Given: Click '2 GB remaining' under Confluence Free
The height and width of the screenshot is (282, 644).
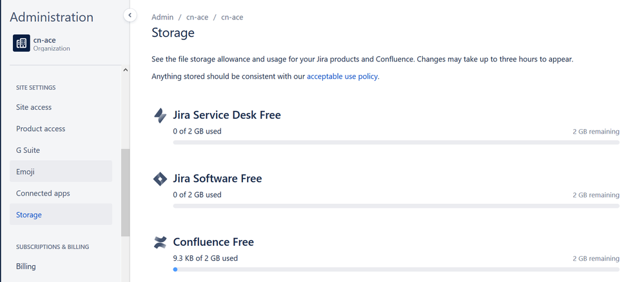Looking at the screenshot, I should [596, 259].
